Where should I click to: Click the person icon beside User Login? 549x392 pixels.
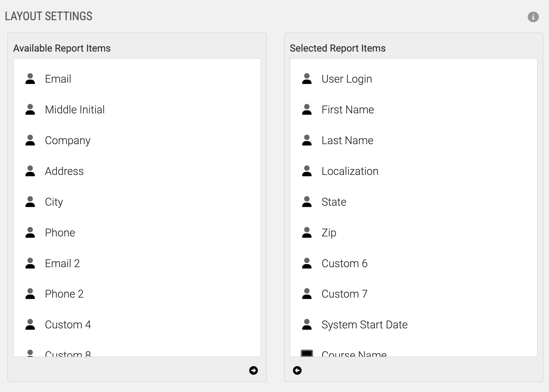point(307,79)
